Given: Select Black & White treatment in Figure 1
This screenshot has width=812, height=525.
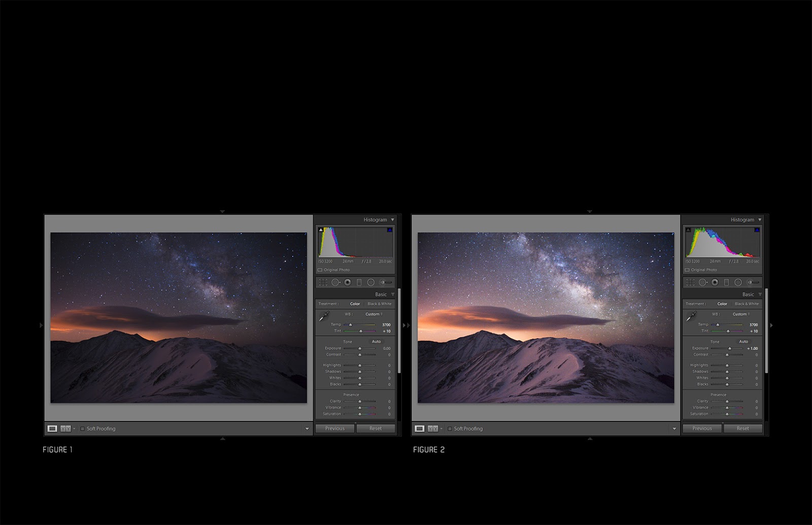Looking at the screenshot, I should point(380,304).
